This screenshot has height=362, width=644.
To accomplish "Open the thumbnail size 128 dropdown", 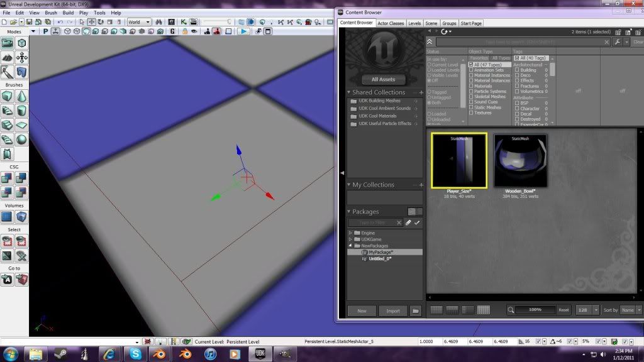I will pos(596,310).
